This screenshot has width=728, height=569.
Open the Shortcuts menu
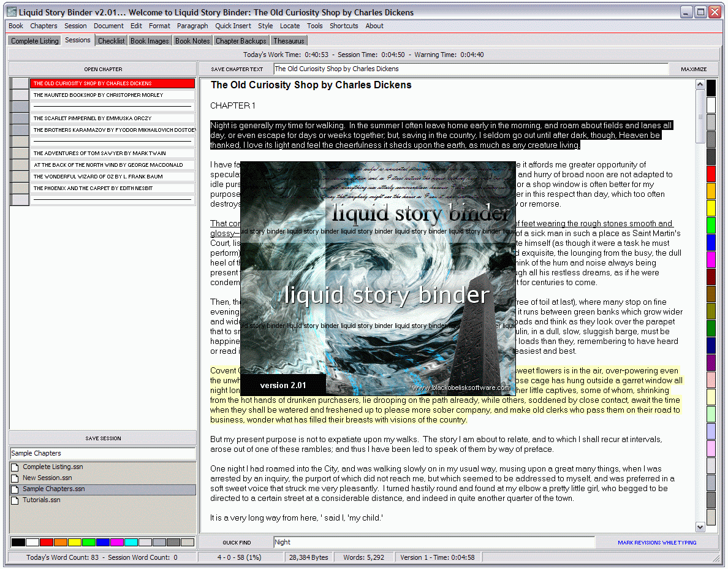(344, 26)
